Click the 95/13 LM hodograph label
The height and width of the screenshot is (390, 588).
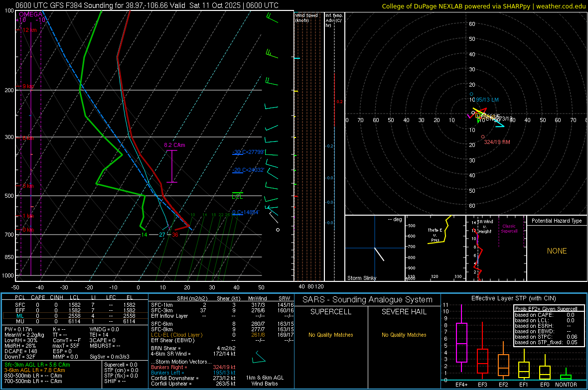coord(487,100)
